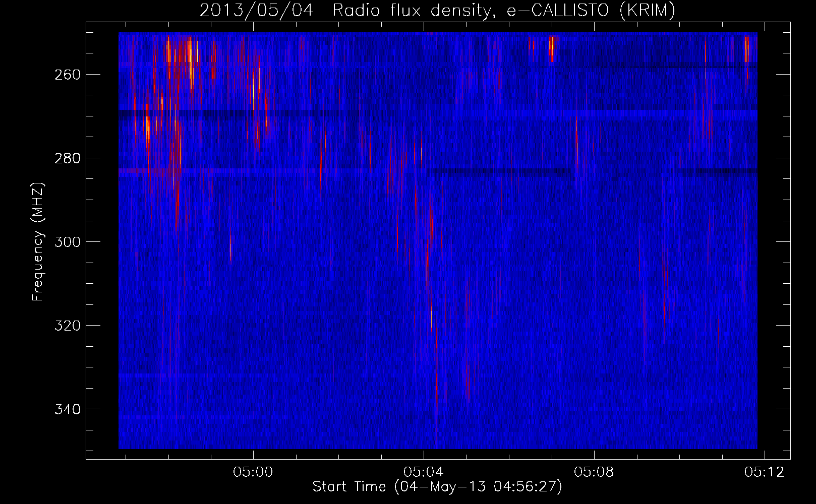The width and height of the screenshot is (816, 504).
Task: Click the 05:12 time tick label
Action: tap(765, 472)
